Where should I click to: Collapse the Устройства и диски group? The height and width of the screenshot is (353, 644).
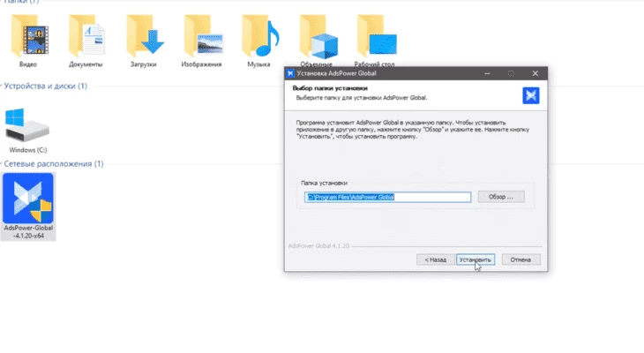(1, 86)
